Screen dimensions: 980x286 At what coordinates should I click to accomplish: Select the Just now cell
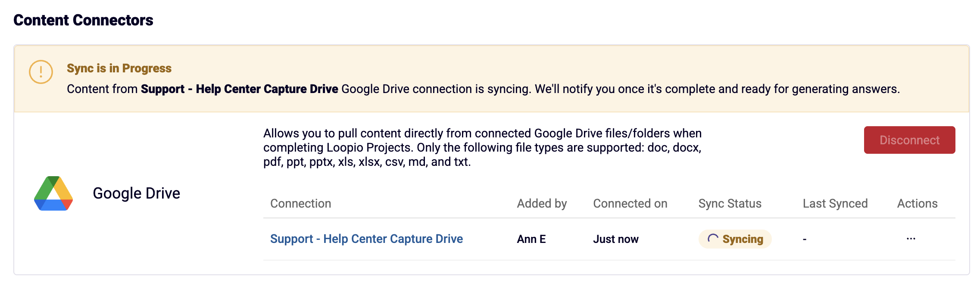(x=616, y=239)
